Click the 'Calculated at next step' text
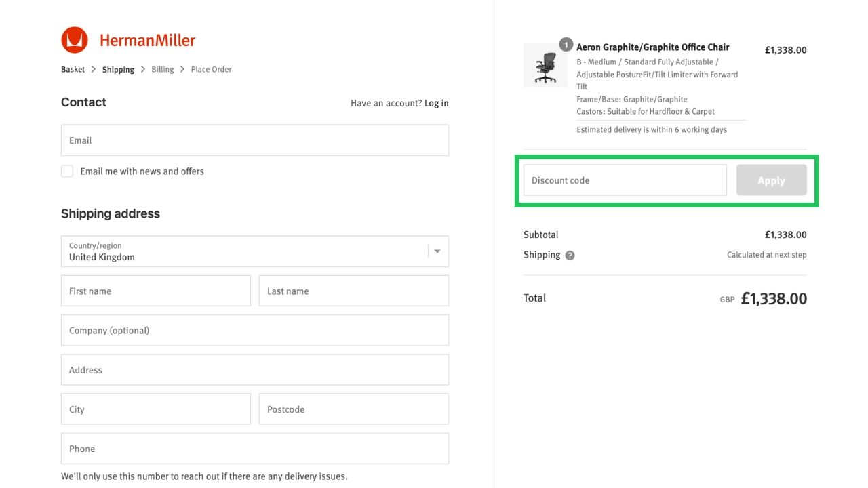This screenshot has height=488, width=868. pyautogui.click(x=767, y=255)
